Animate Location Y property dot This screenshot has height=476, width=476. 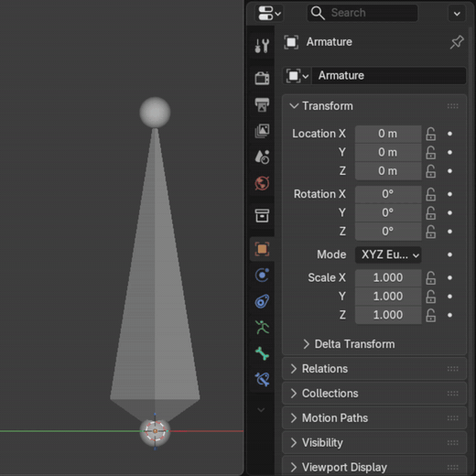point(449,152)
